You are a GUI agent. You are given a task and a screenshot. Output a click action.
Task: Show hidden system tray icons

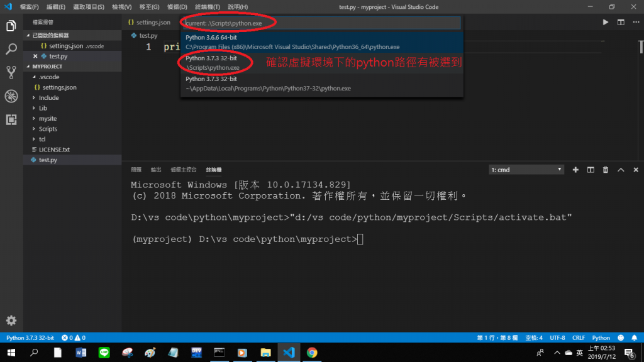[x=557, y=353]
